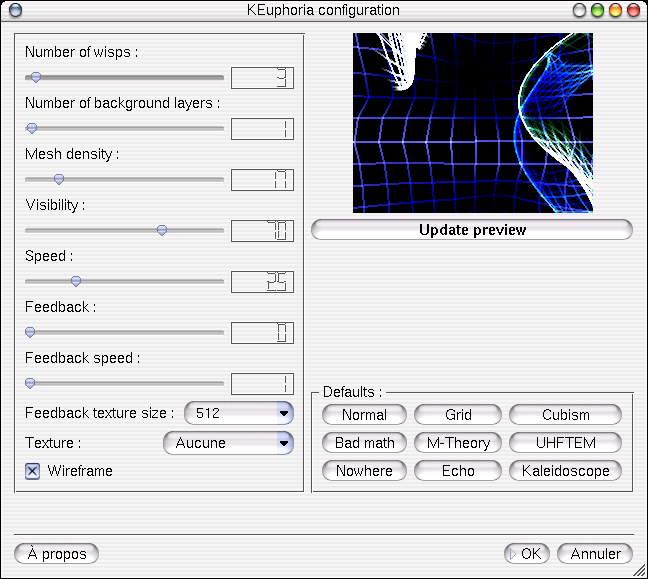Apply the Normal default preset
Image resolution: width=648 pixels, height=579 pixels.
point(364,415)
